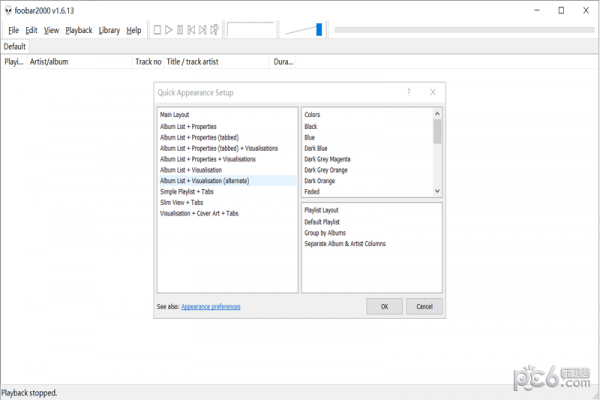
Task: Sort by the Playi... column header
Action: 14,62
